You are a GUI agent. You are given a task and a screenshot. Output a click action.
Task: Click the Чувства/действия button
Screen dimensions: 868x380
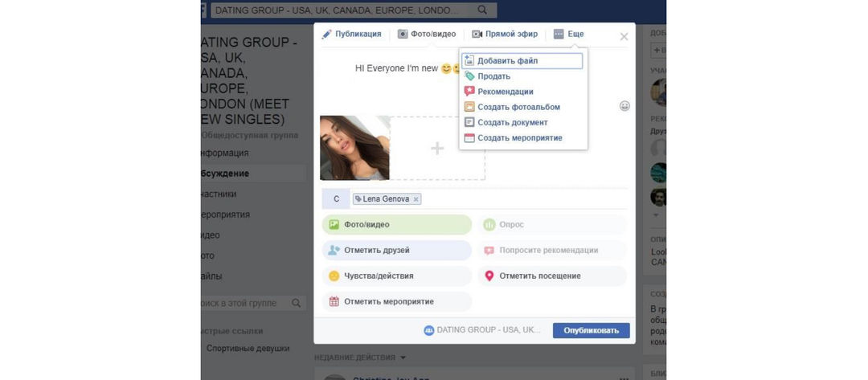tap(396, 276)
